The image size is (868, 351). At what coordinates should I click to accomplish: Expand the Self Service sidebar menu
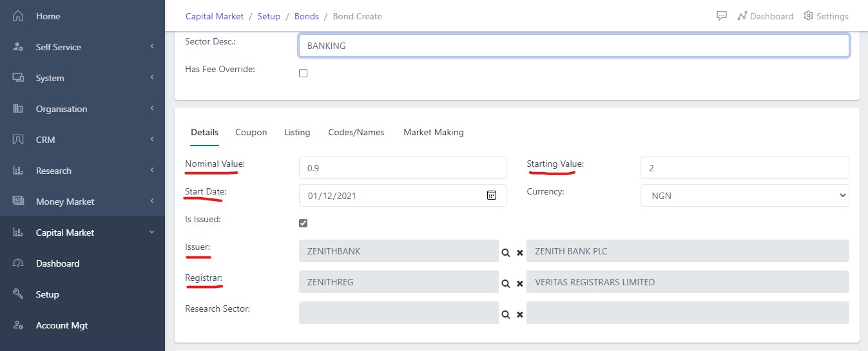point(82,47)
